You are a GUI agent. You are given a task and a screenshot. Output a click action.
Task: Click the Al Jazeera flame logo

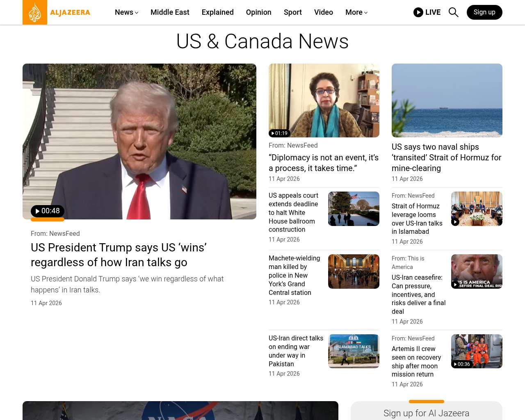click(x=35, y=12)
